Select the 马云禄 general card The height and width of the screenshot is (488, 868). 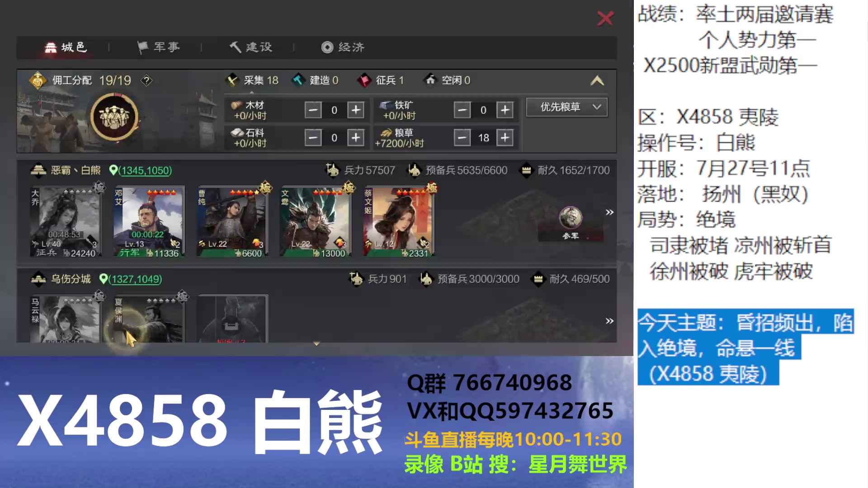coord(66,319)
